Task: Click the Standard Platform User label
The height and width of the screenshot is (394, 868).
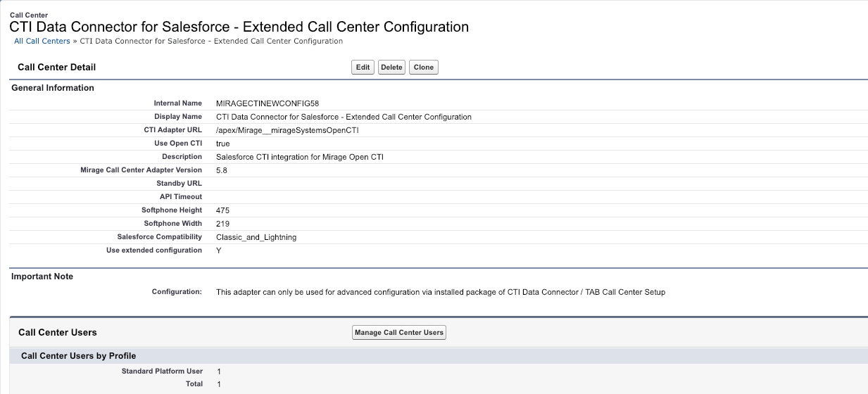Action: pos(162,371)
